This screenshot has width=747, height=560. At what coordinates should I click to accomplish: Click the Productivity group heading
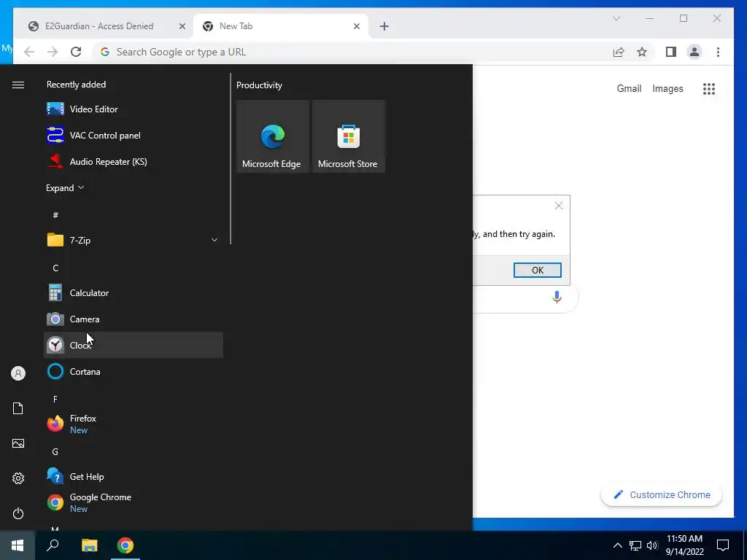tap(259, 85)
